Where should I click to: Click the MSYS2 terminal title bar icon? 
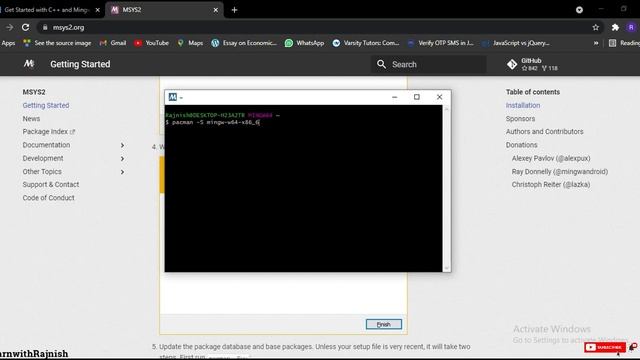[173, 97]
